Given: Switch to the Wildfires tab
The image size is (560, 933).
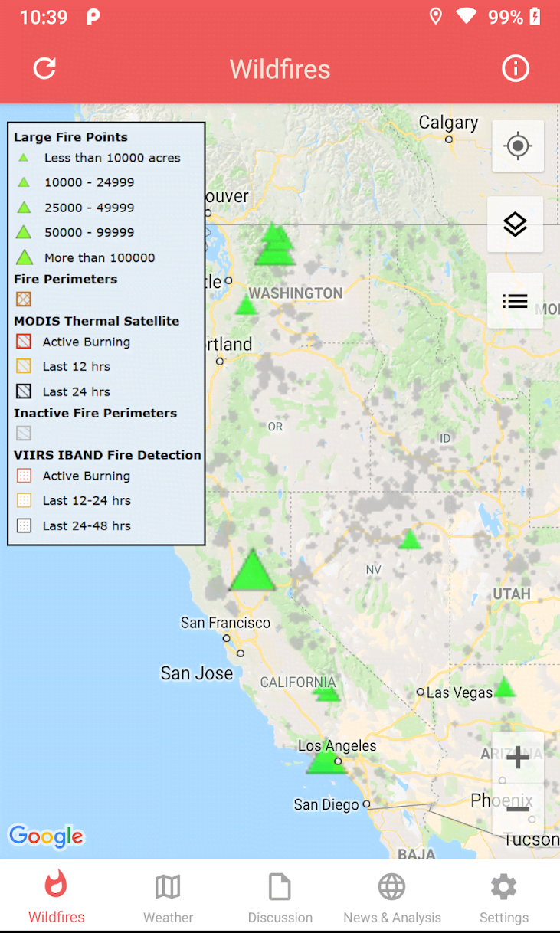Looking at the screenshot, I should point(56,896).
